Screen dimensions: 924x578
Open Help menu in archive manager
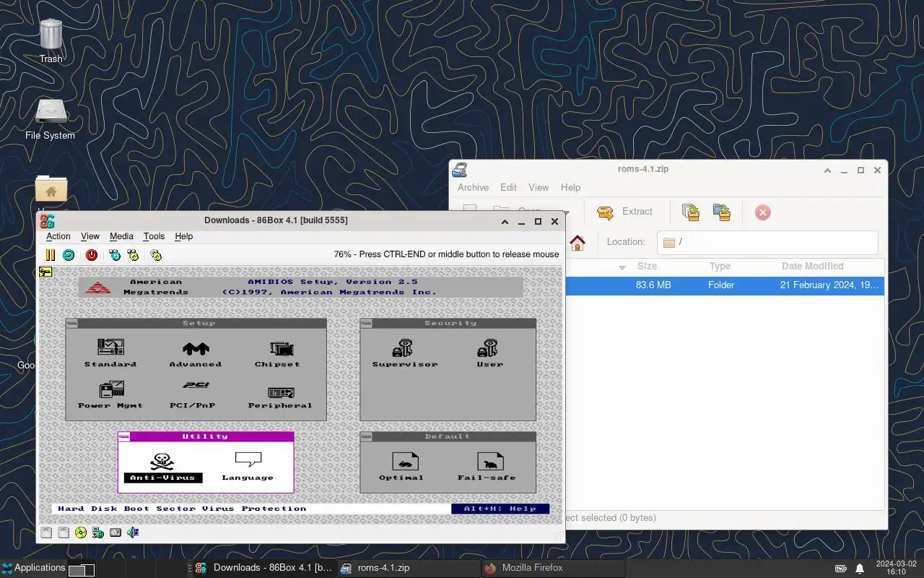(x=570, y=187)
